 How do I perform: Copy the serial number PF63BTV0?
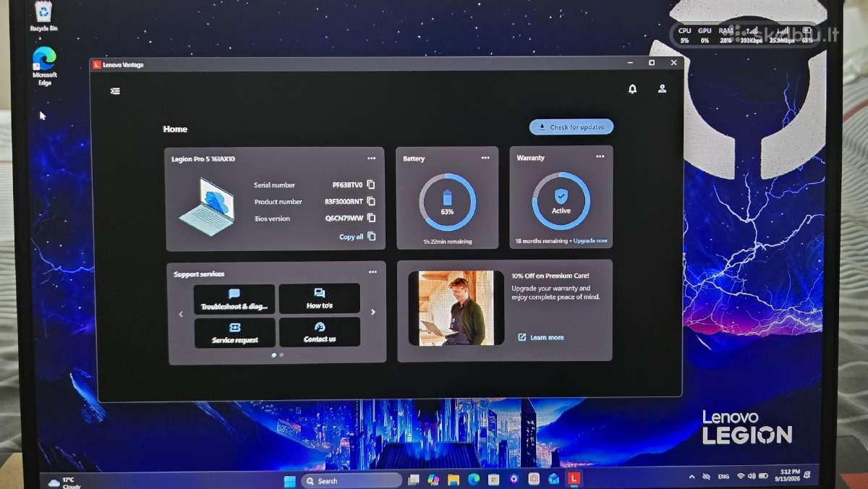pos(371,184)
